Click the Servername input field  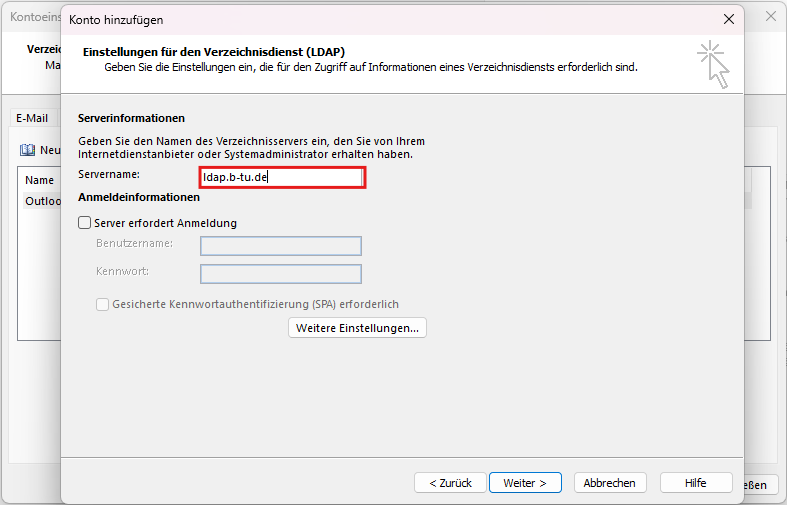pyautogui.click(x=282, y=177)
